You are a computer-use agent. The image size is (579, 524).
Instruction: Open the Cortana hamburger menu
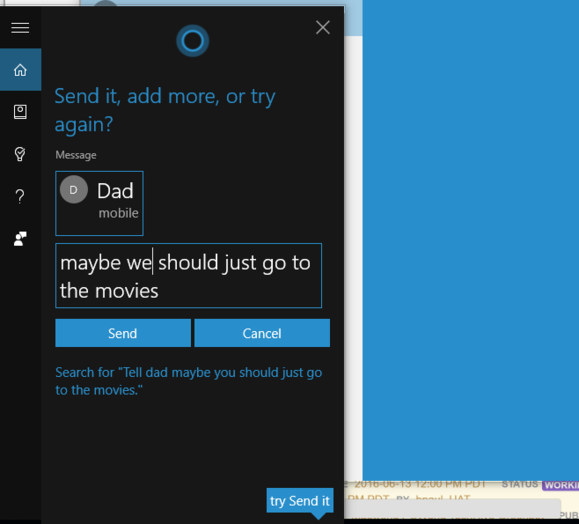coord(20,28)
